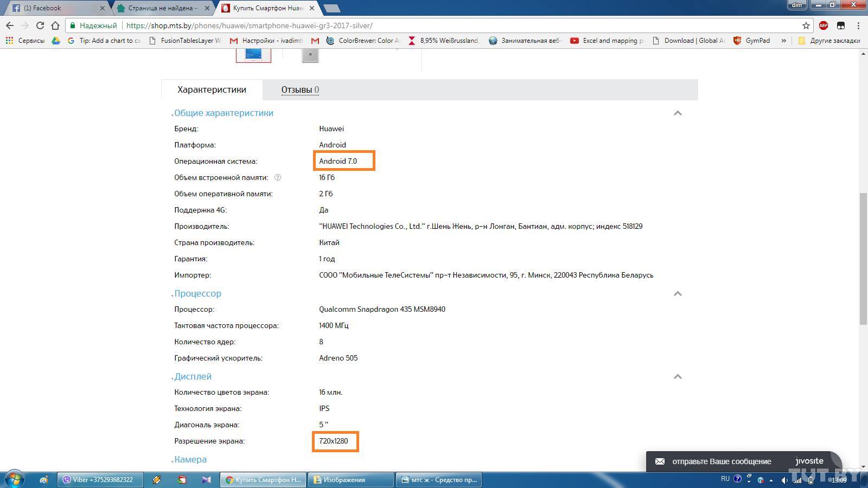Open the Adblock Plus extension icon
This screenshot has height=488, width=868.
click(x=824, y=25)
